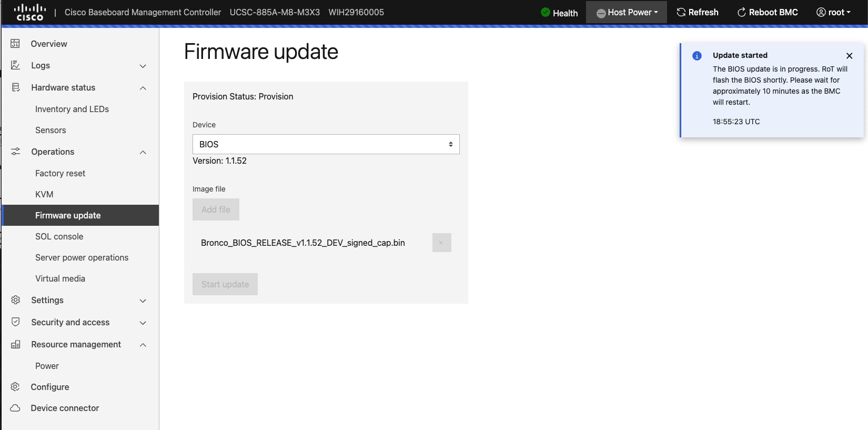The width and height of the screenshot is (868, 430).
Task: Click the Add file button
Action: click(x=216, y=209)
